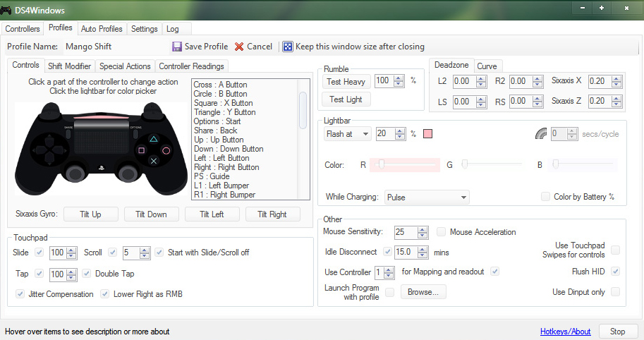This screenshot has width=644, height=340.
Task: Click the Test Light rumble button
Action: click(346, 99)
